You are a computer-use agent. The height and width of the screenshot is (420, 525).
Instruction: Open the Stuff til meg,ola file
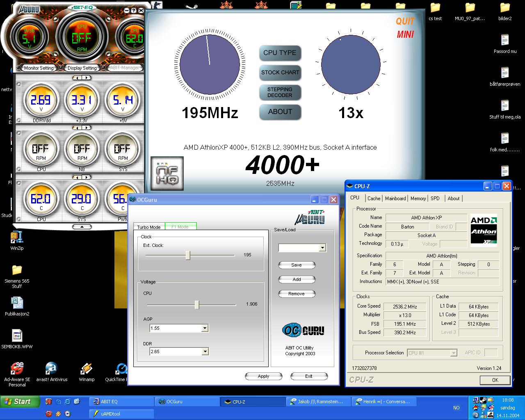coord(505,110)
